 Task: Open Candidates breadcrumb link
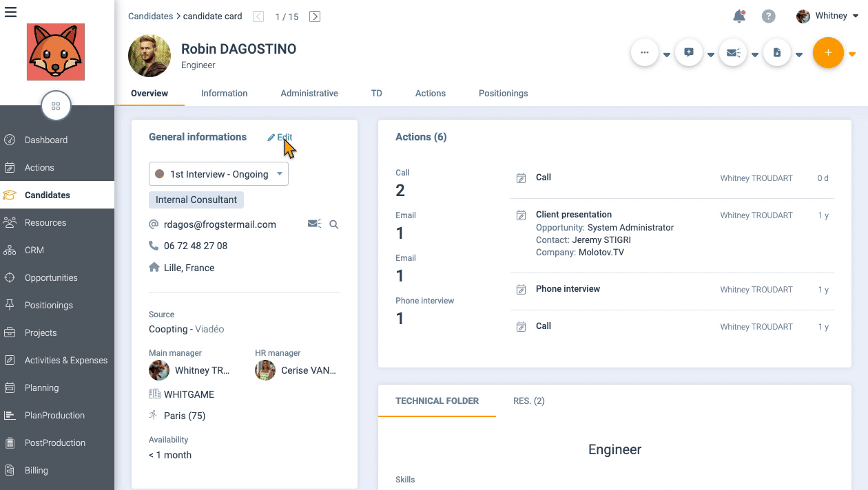click(150, 17)
